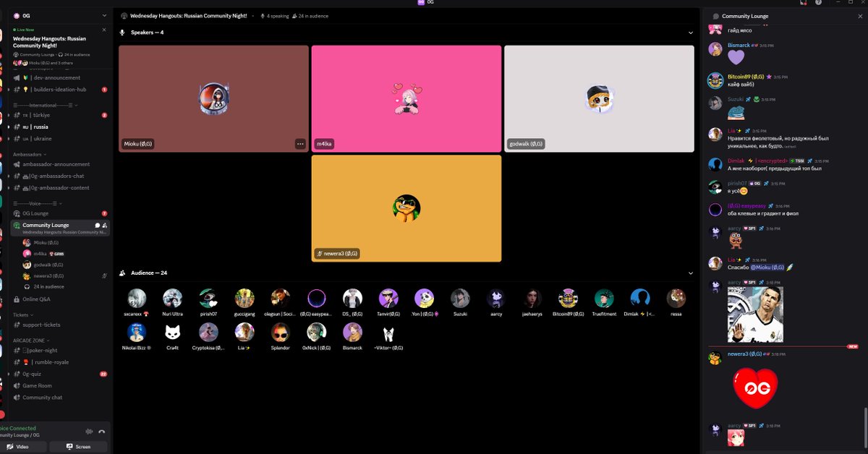Select newera3 in sidebar speaker list
This screenshot has height=454, width=868.
pos(65,275)
